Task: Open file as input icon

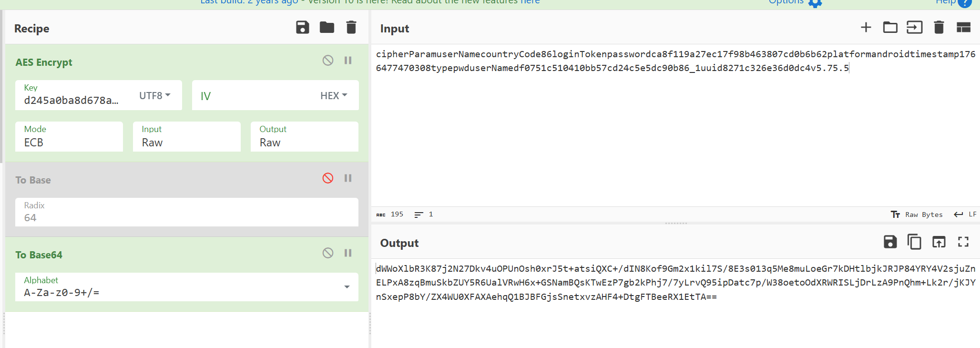Action: pos(914,28)
